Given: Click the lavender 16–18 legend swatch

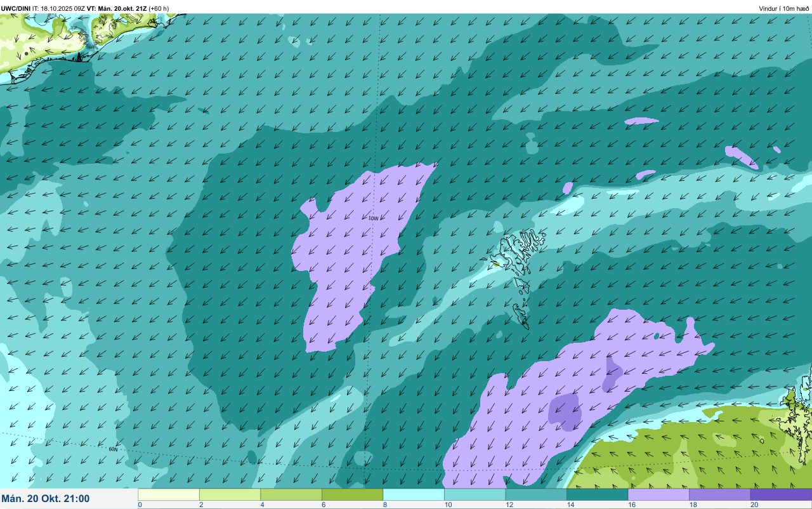Looking at the screenshot, I should 658,494.
